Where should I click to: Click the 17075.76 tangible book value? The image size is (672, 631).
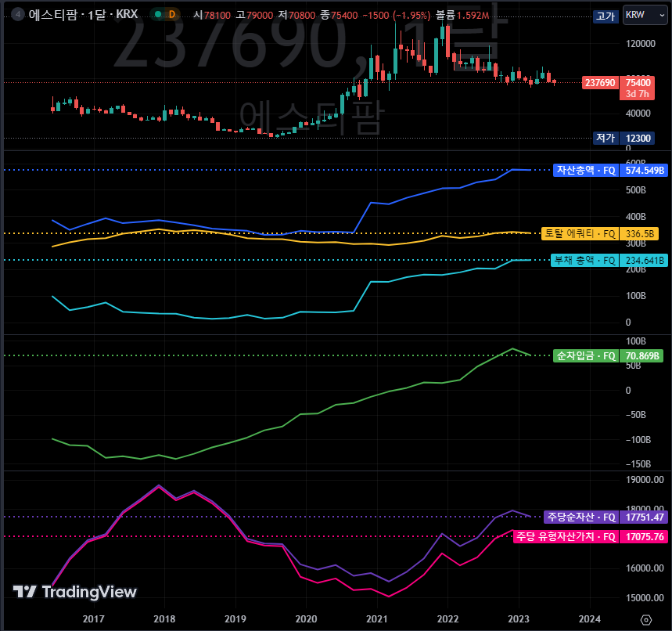644,537
